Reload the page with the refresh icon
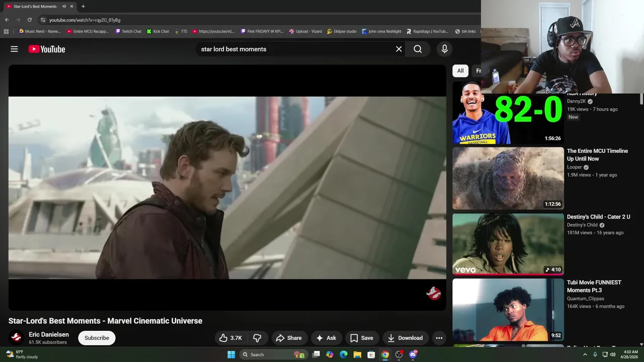 click(29, 20)
